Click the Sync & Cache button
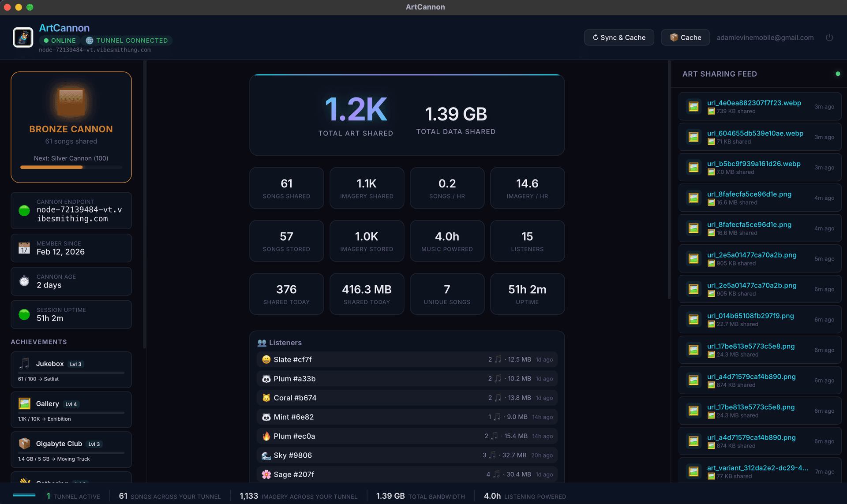The width and height of the screenshot is (847, 504). [x=619, y=37]
